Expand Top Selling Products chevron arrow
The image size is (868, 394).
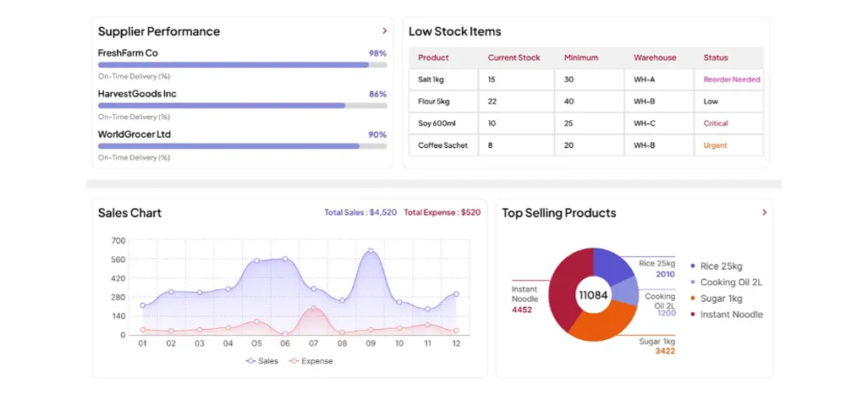click(765, 212)
